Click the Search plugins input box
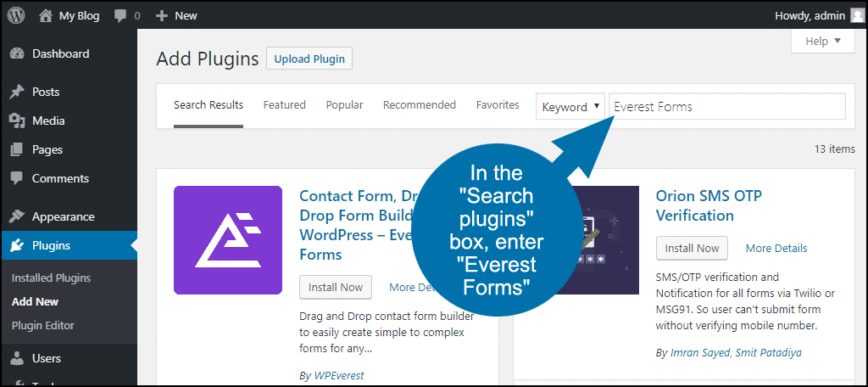This screenshot has width=868, height=387. [x=726, y=106]
